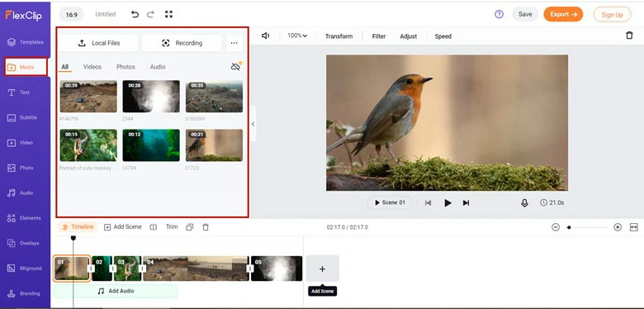Click the plus tile to add scene
Viewport: 644px width, 309px height.
tap(322, 269)
